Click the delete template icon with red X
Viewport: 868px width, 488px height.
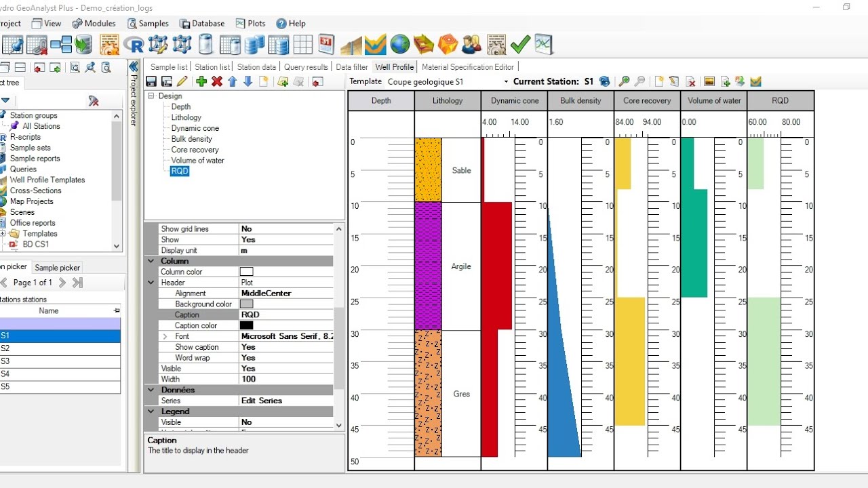tap(690, 81)
